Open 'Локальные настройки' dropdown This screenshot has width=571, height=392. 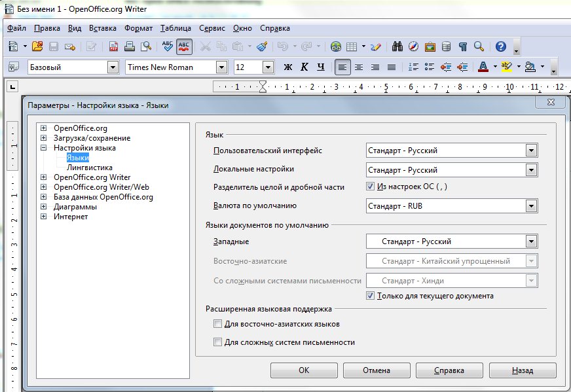[531, 170]
